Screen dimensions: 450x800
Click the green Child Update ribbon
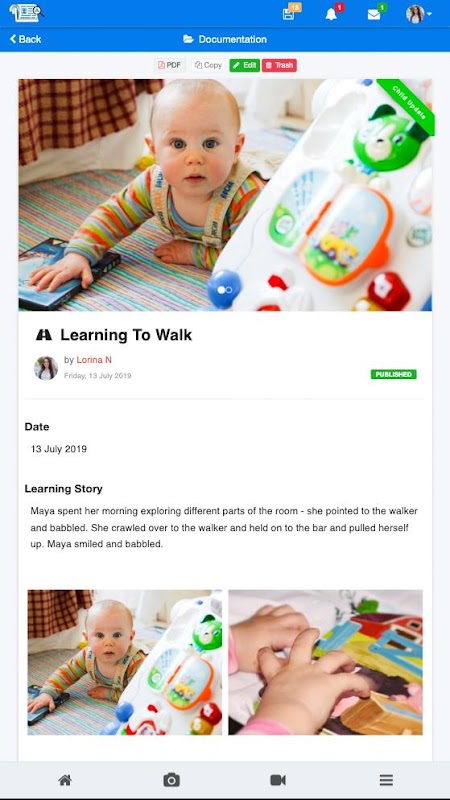(x=409, y=104)
